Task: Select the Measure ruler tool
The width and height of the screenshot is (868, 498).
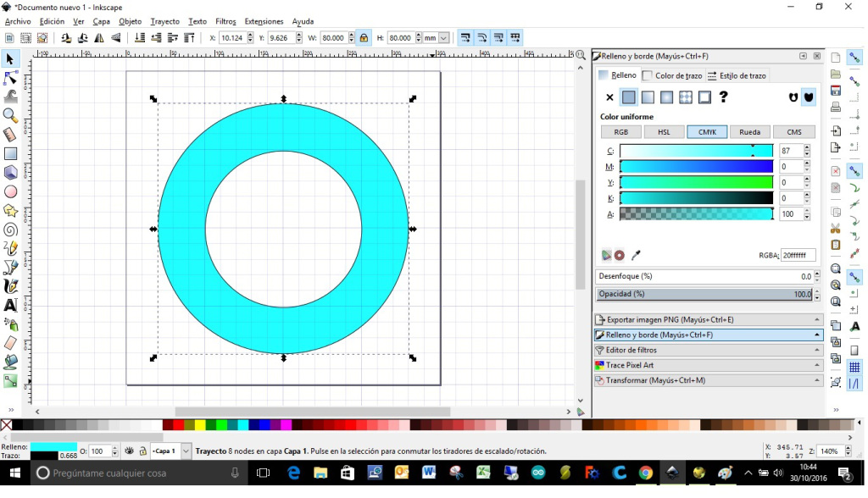Action: pyautogui.click(x=10, y=134)
